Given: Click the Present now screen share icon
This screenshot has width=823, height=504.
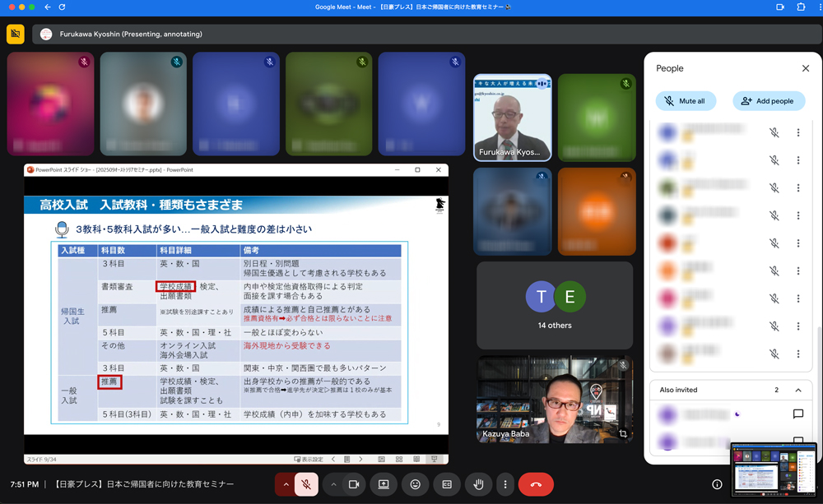Looking at the screenshot, I should tap(384, 484).
